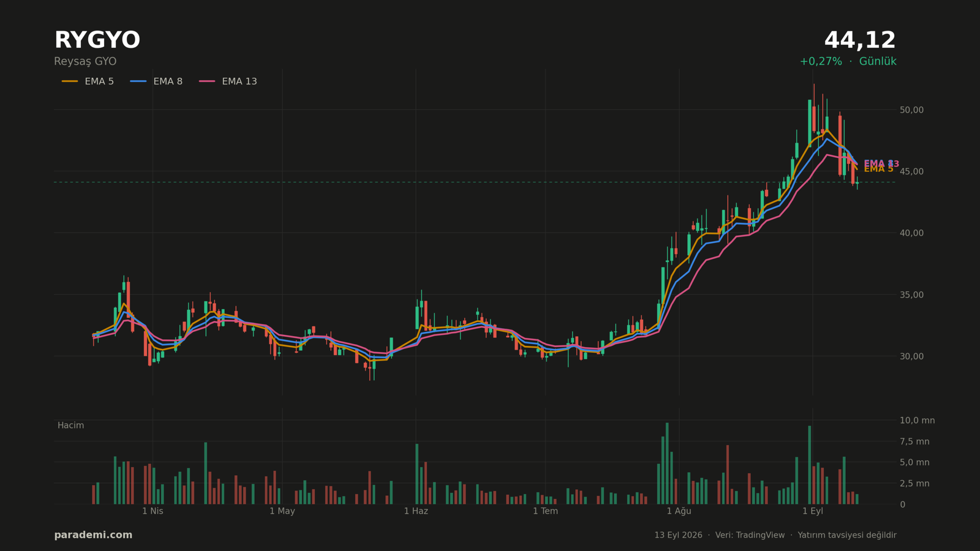Click the Günlük interval label
980x551 pixels.
(878, 62)
